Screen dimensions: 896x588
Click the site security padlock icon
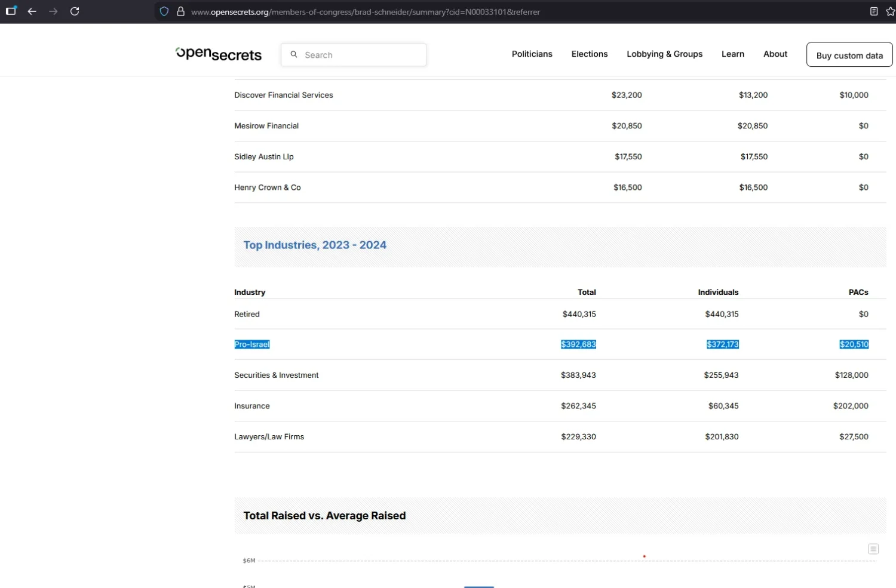180,11
